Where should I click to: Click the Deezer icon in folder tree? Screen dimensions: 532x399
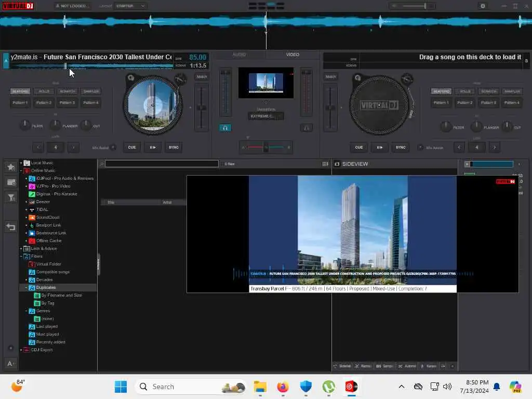[32, 202]
